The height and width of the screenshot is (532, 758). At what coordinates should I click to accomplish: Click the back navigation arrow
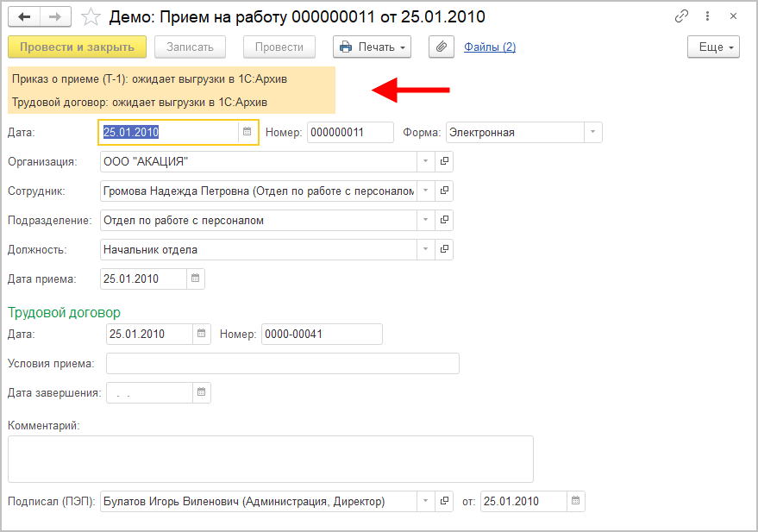pyautogui.click(x=24, y=17)
